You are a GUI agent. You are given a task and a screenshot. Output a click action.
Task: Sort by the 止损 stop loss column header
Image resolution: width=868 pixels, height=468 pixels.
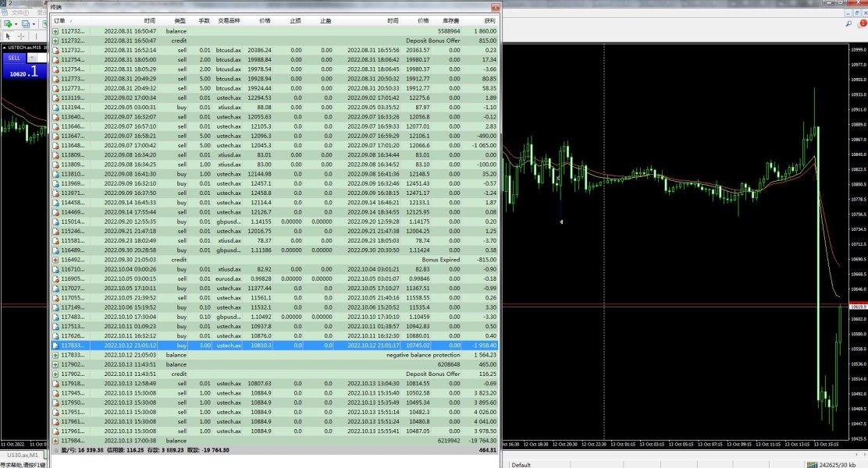(x=296, y=20)
